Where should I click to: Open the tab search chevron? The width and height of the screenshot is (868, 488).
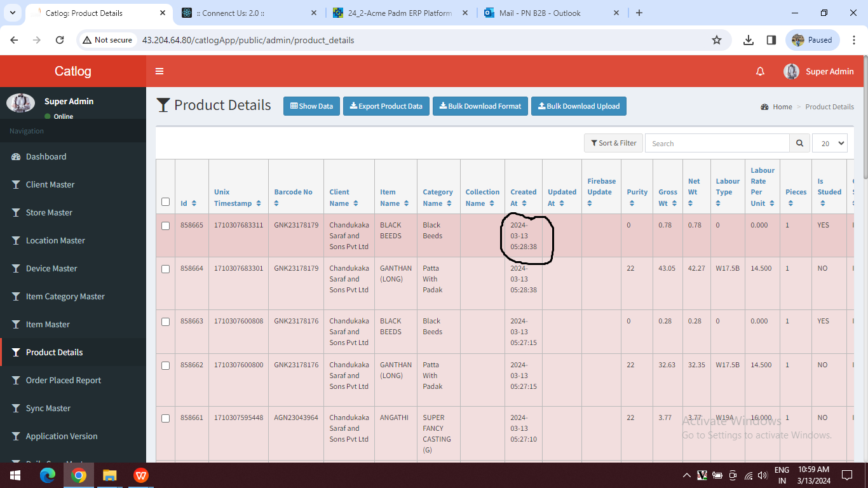click(13, 13)
